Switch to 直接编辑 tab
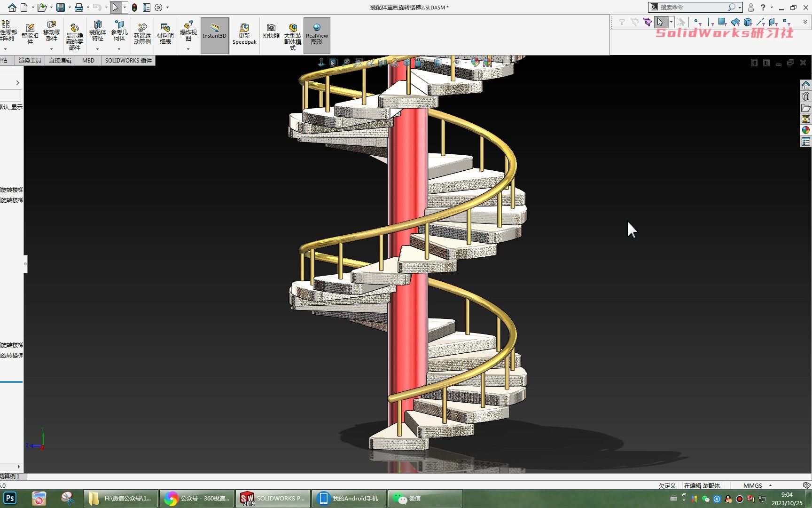The width and height of the screenshot is (812, 508). tap(60, 60)
